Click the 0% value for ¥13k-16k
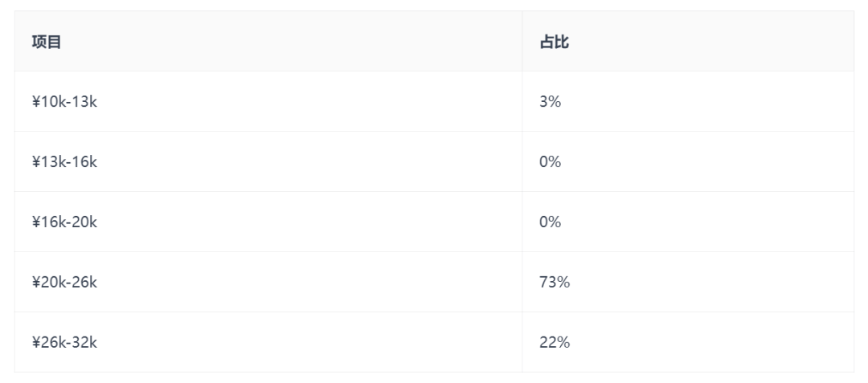The width and height of the screenshot is (868, 383). pos(551,162)
